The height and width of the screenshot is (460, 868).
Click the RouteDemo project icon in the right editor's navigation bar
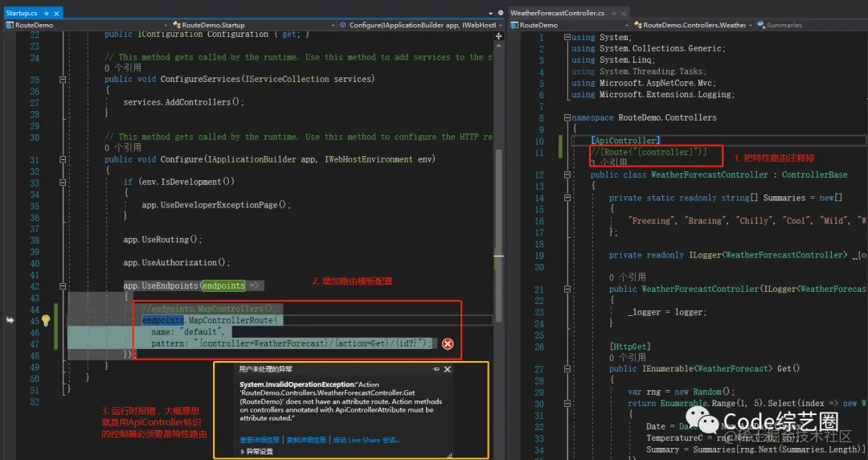coord(514,25)
